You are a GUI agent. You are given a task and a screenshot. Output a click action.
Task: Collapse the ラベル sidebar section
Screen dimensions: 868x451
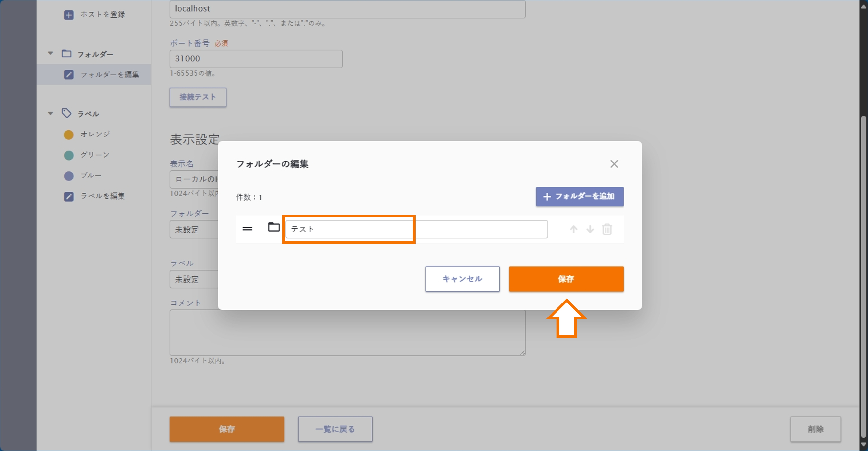click(50, 113)
